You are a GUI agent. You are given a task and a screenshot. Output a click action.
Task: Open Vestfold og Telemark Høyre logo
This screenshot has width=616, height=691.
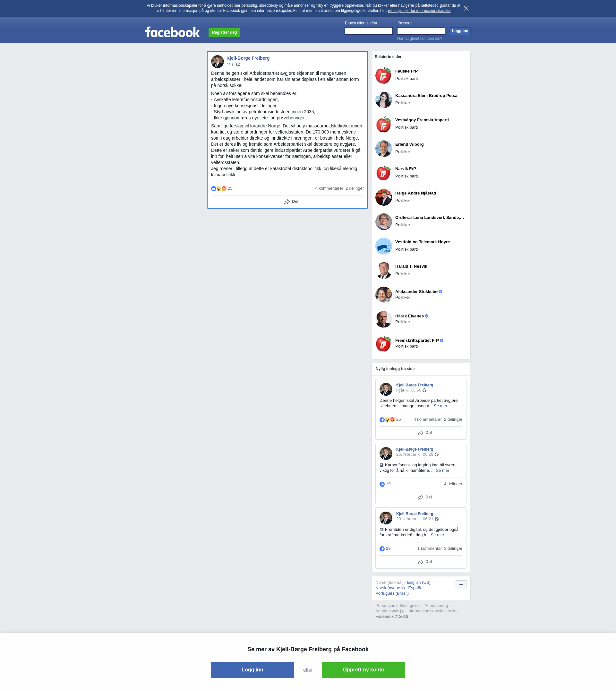click(x=383, y=246)
